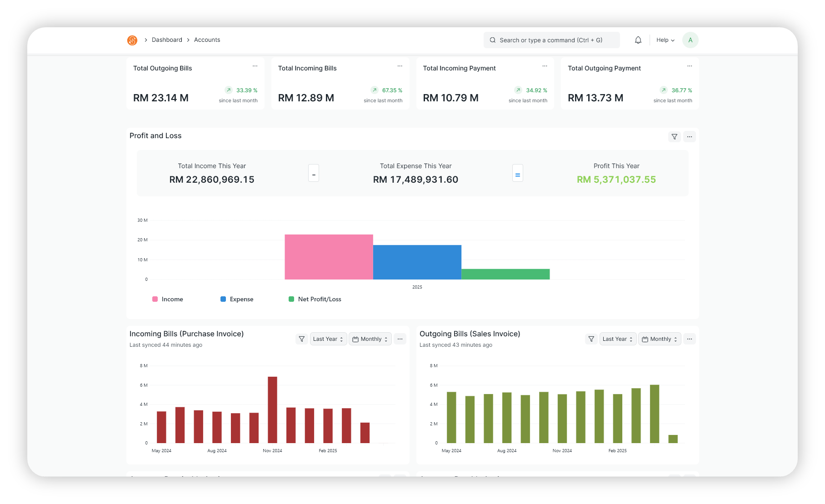Open filter for Profit and Loss

tap(675, 137)
